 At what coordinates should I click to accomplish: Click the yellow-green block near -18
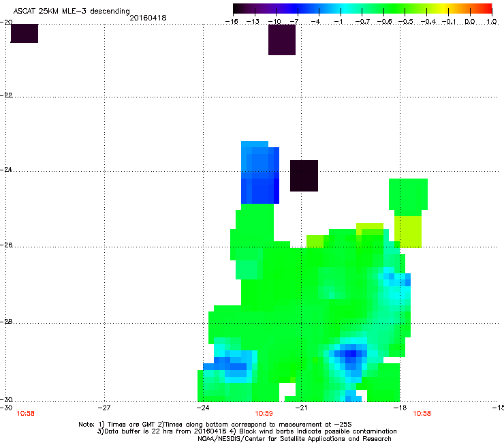click(x=408, y=232)
